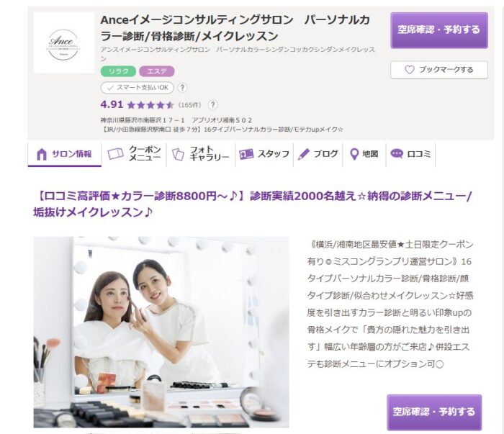Open help icon next to review count
This screenshot has width=504, height=434.
click(212, 105)
